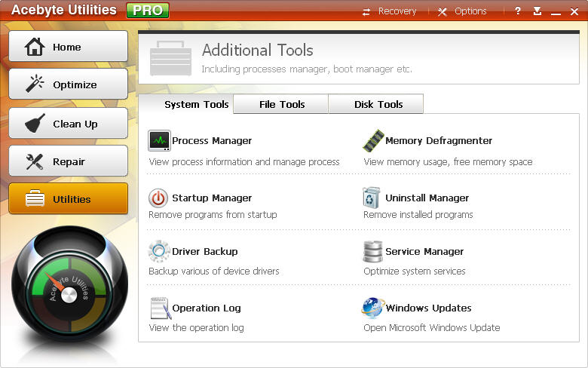Click 'Open Microsoft Windows Update' description
This screenshot has height=368, width=588.
pyautogui.click(x=432, y=327)
